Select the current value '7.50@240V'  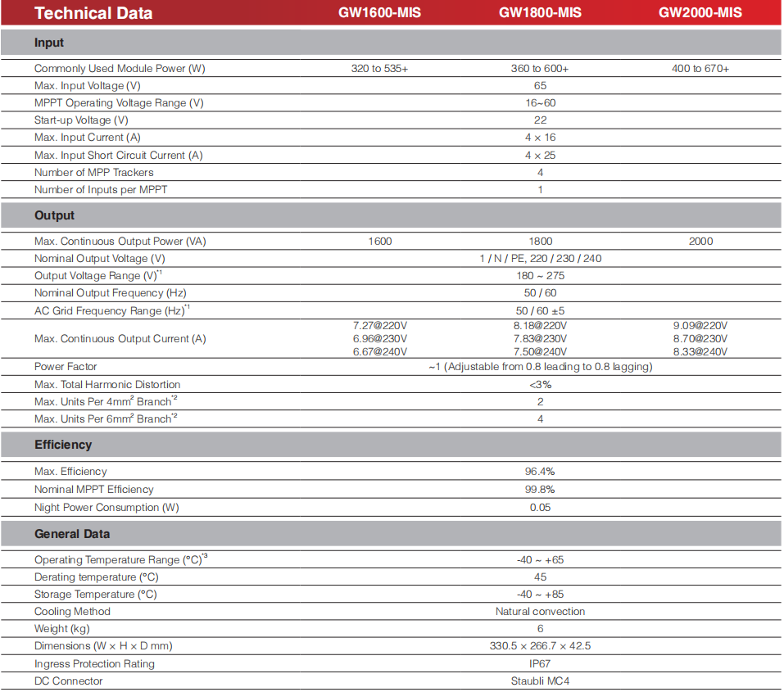[x=540, y=352]
